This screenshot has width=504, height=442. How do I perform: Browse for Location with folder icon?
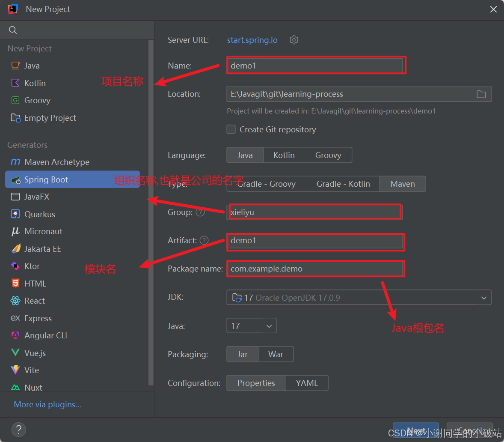(x=481, y=94)
